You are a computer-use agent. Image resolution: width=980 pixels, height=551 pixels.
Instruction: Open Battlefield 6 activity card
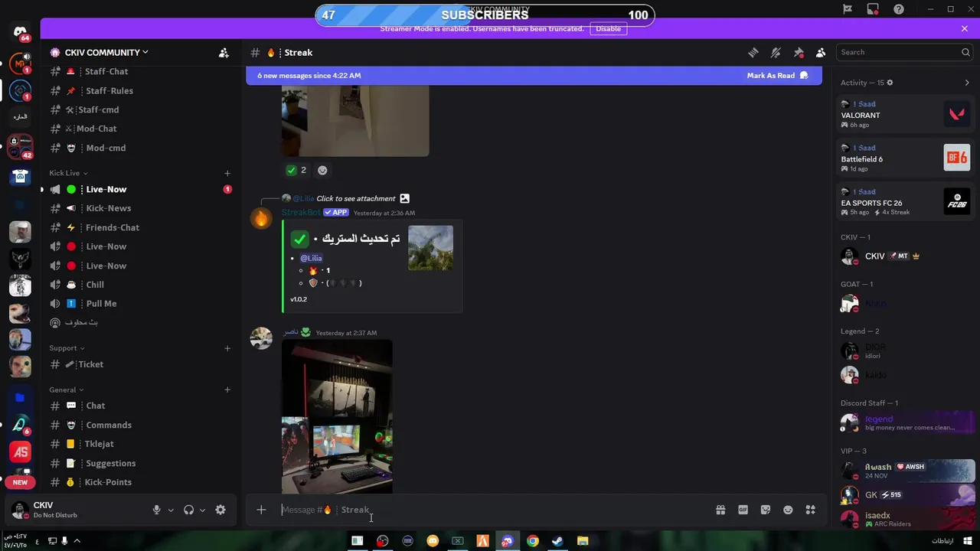tap(906, 158)
